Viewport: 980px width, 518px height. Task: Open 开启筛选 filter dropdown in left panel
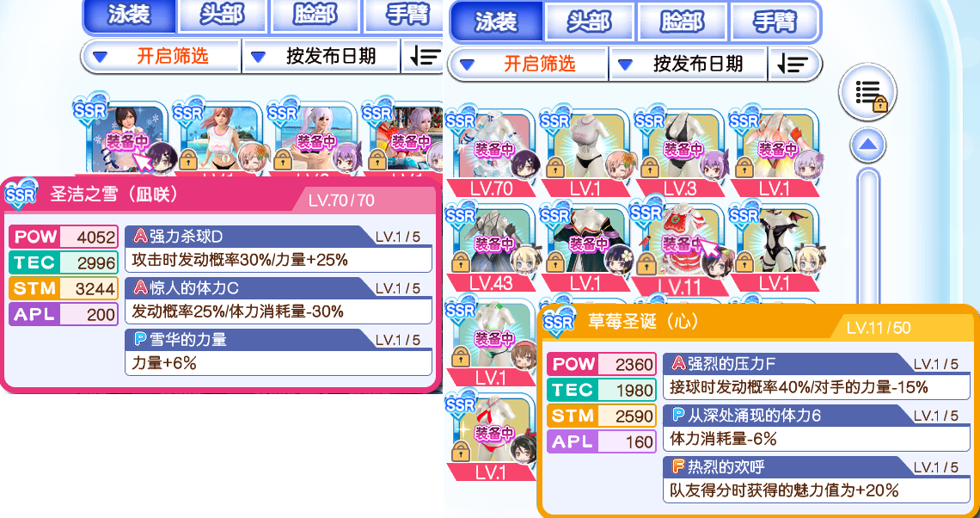[x=162, y=56]
